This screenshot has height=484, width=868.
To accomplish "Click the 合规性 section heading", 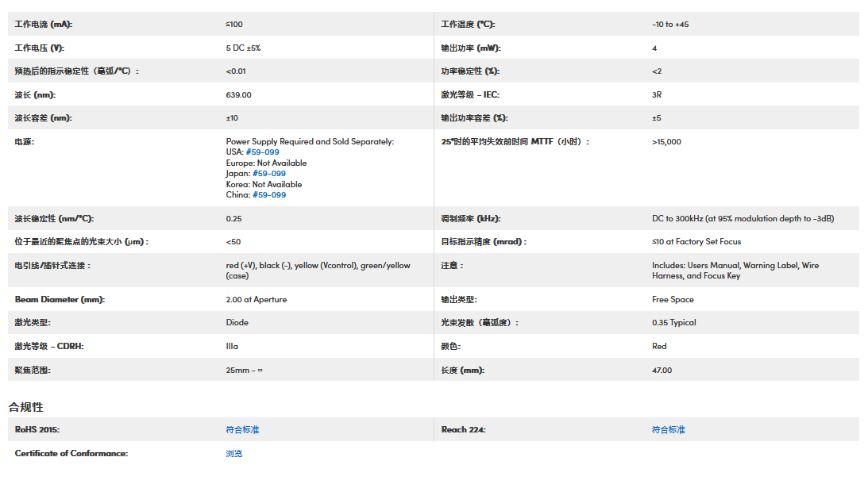I will click(25, 407).
